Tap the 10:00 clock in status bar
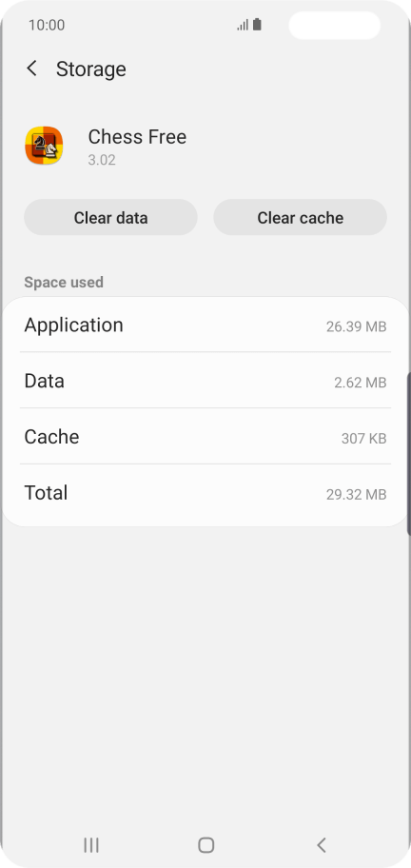The height and width of the screenshot is (868, 411). point(47,25)
